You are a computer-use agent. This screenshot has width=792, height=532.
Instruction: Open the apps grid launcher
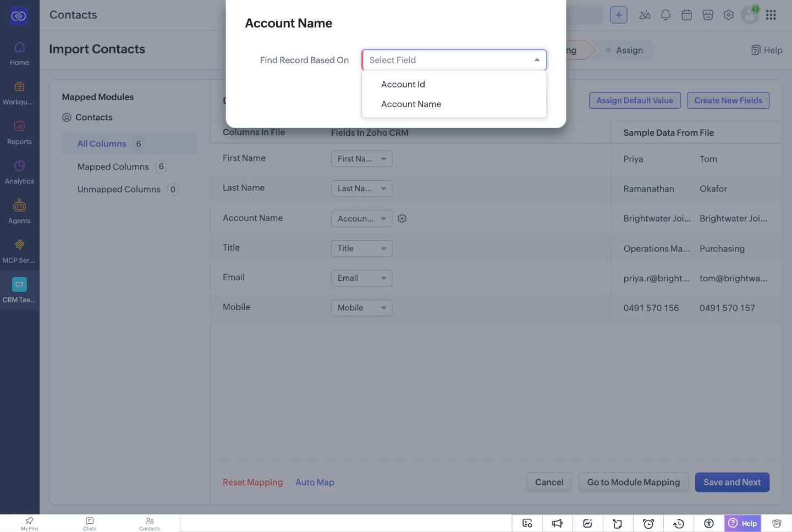coord(771,15)
